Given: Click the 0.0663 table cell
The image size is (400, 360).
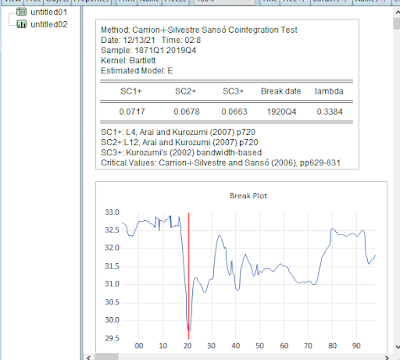Looking at the screenshot, I should tap(234, 112).
